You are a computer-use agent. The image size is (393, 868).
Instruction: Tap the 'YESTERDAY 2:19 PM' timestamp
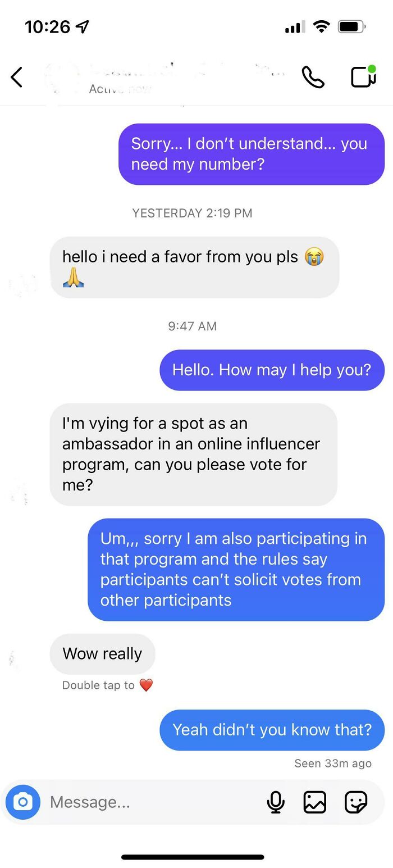(x=192, y=213)
